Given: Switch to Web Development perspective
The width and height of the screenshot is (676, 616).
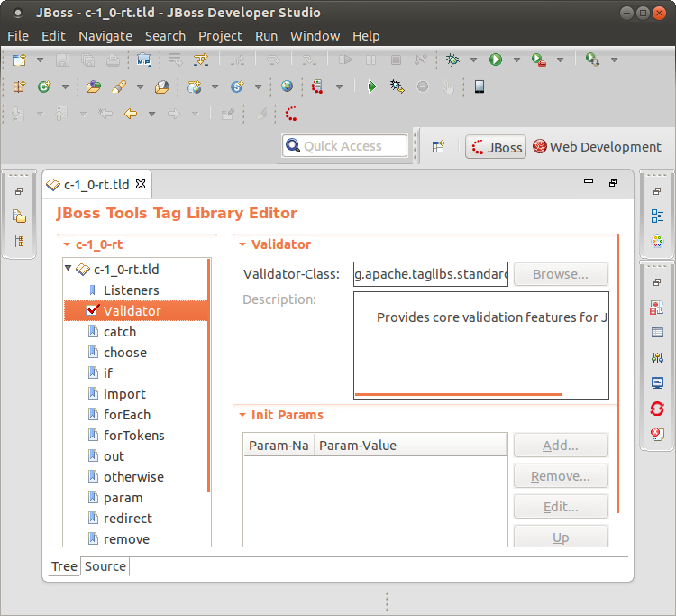Looking at the screenshot, I should point(597,147).
